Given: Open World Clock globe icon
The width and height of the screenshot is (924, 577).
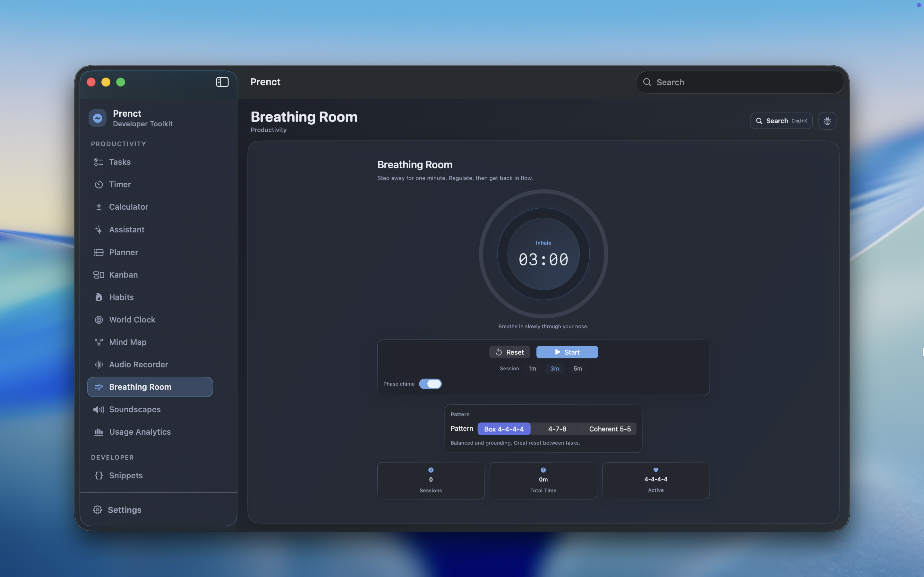Looking at the screenshot, I should [x=98, y=320].
